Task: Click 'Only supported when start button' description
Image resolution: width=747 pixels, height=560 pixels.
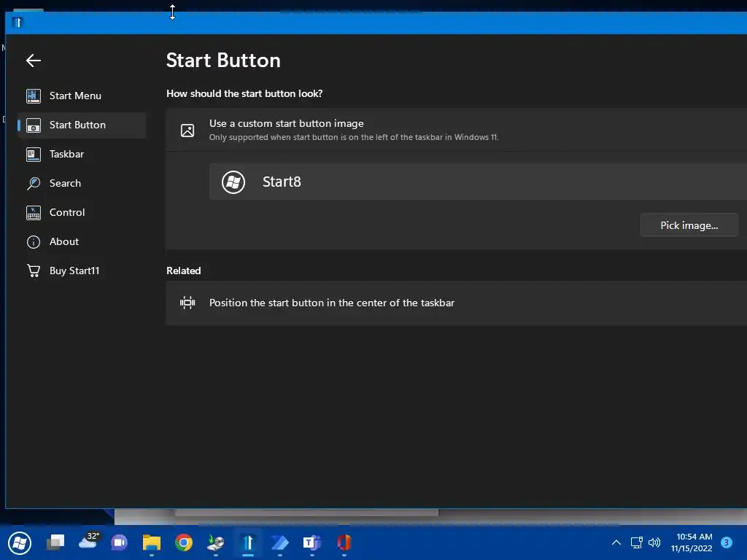Action: click(354, 137)
